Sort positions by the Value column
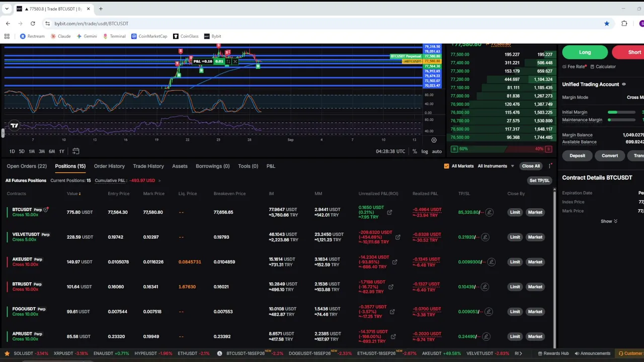 [x=73, y=194]
